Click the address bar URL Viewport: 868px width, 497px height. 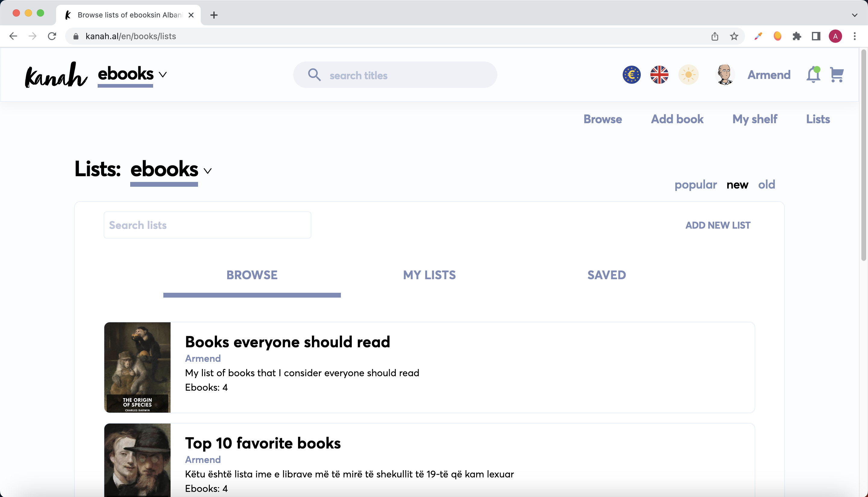pyautogui.click(x=131, y=36)
